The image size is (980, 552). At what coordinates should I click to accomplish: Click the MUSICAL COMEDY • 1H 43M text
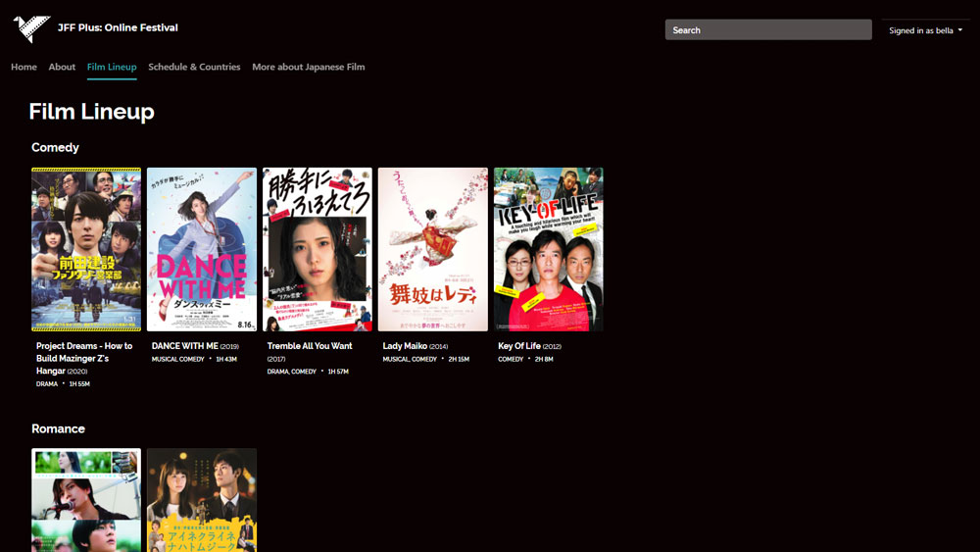(x=194, y=359)
